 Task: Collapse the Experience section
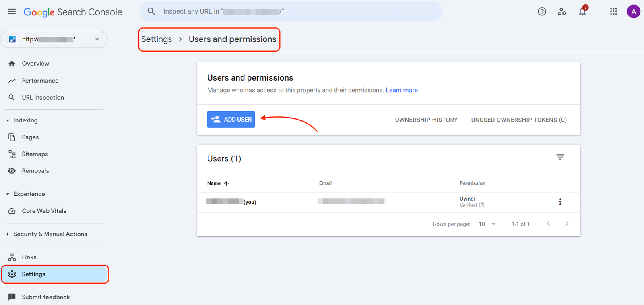pos(8,194)
